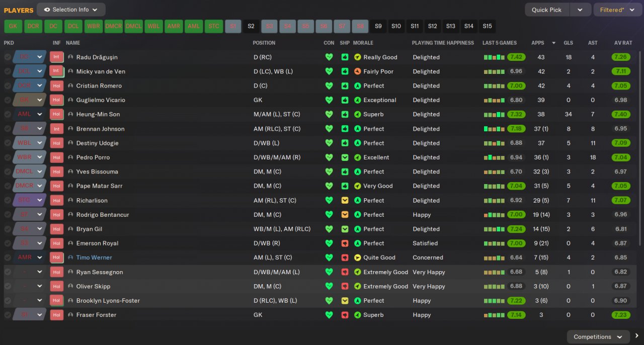Click the Hol info badge for Fraser Forster
The height and width of the screenshot is (345, 644).
click(x=57, y=315)
